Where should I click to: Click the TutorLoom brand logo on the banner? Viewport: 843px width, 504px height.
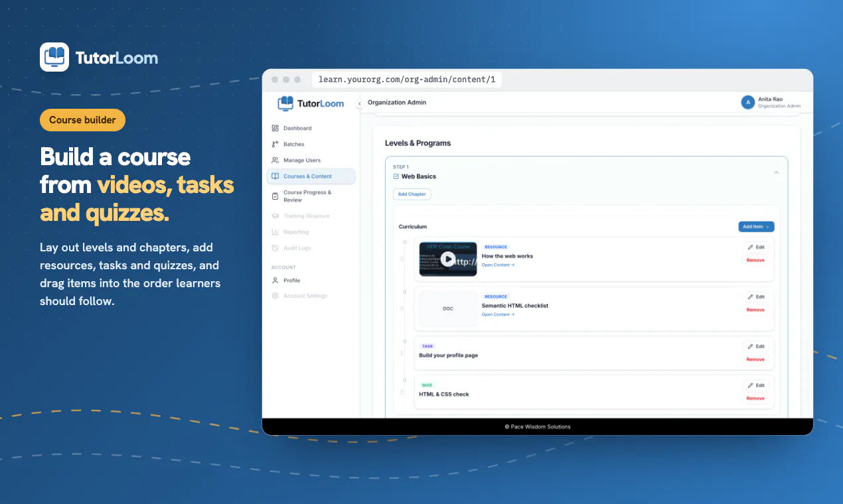tap(99, 58)
